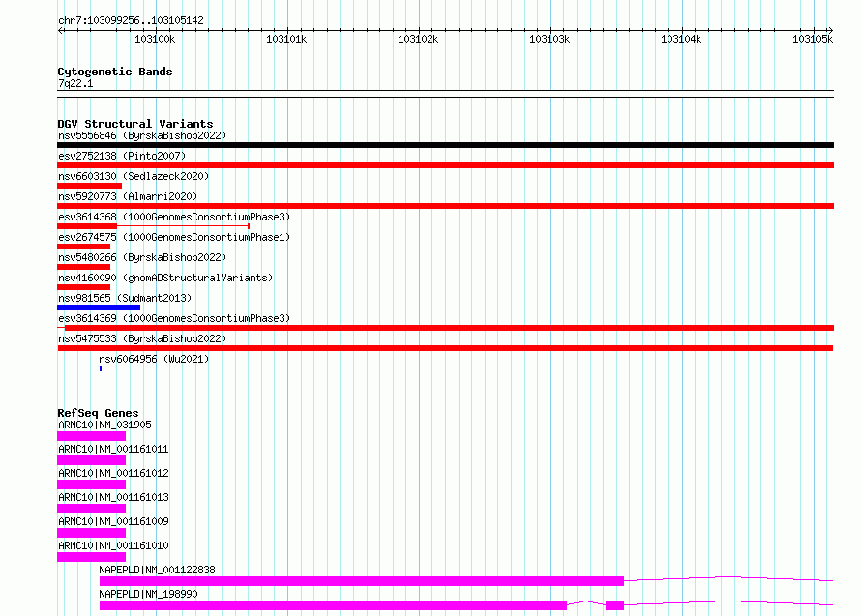Open transcript NAPEPLD|NM_001122838 label
Screen dimensions: 861x616
(x=157, y=570)
